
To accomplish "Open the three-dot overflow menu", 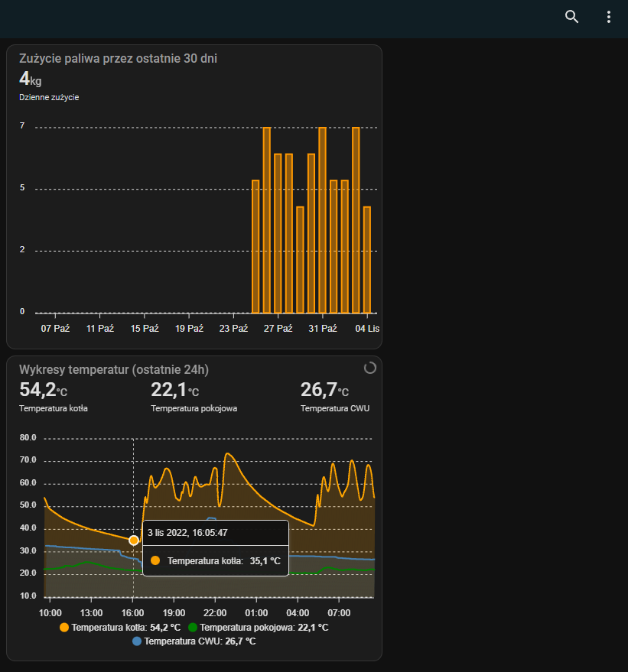I will point(609,16).
